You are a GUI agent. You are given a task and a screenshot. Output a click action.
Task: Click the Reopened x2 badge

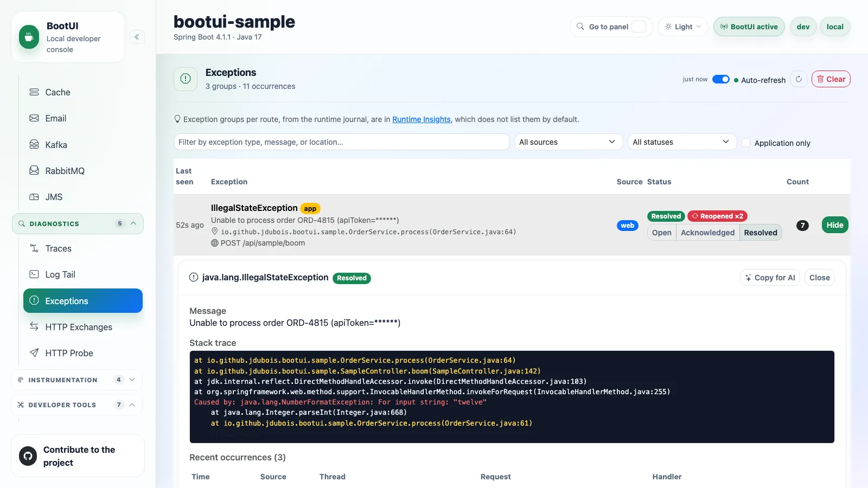click(717, 216)
